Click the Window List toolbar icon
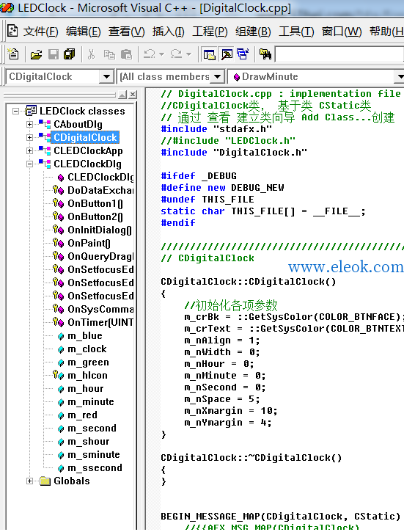The image size is (404, 532). point(243,54)
